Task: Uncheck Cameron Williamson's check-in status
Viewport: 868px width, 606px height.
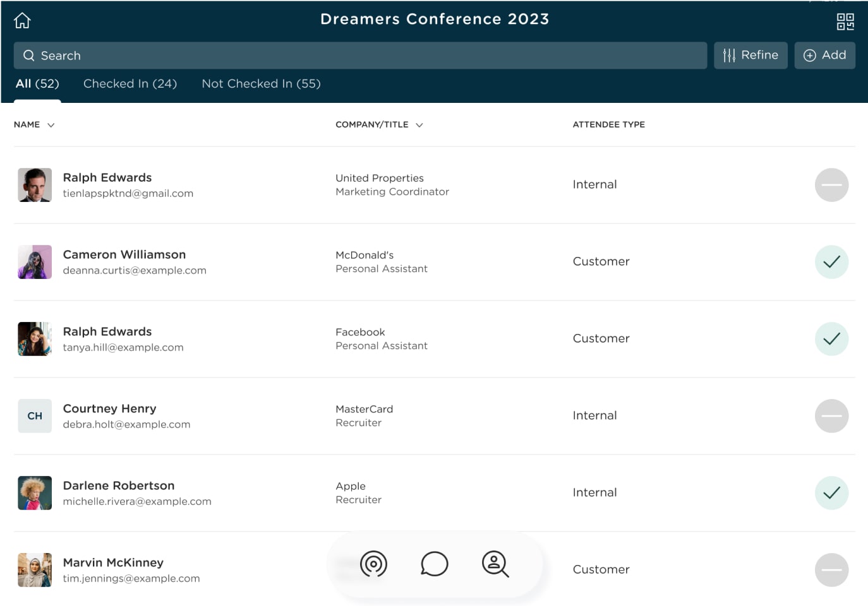Action: pos(831,262)
